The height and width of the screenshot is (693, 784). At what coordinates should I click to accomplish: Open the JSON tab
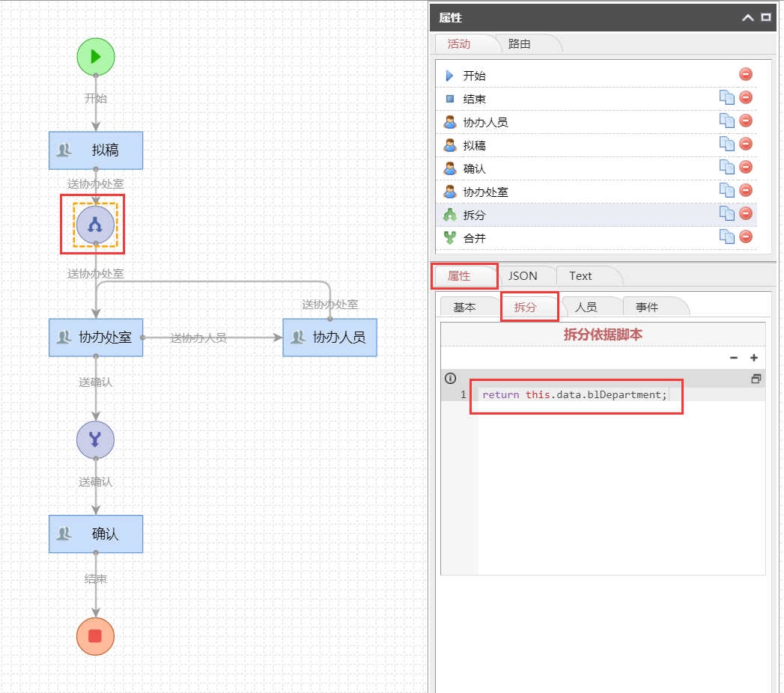pyautogui.click(x=523, y=276)
